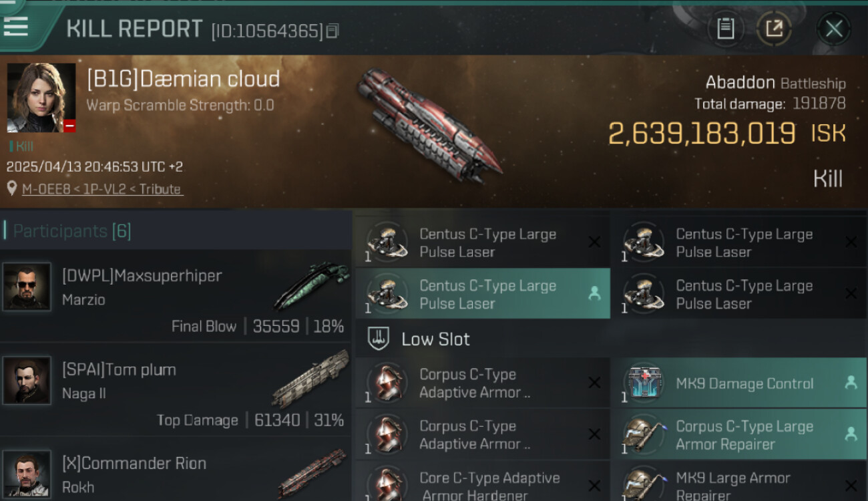This screenshot has height=501, width=868.
Task: Select first Corpus C-Type Adaptive Armor module
Action: pyautogui.click(x=482, y=383)
